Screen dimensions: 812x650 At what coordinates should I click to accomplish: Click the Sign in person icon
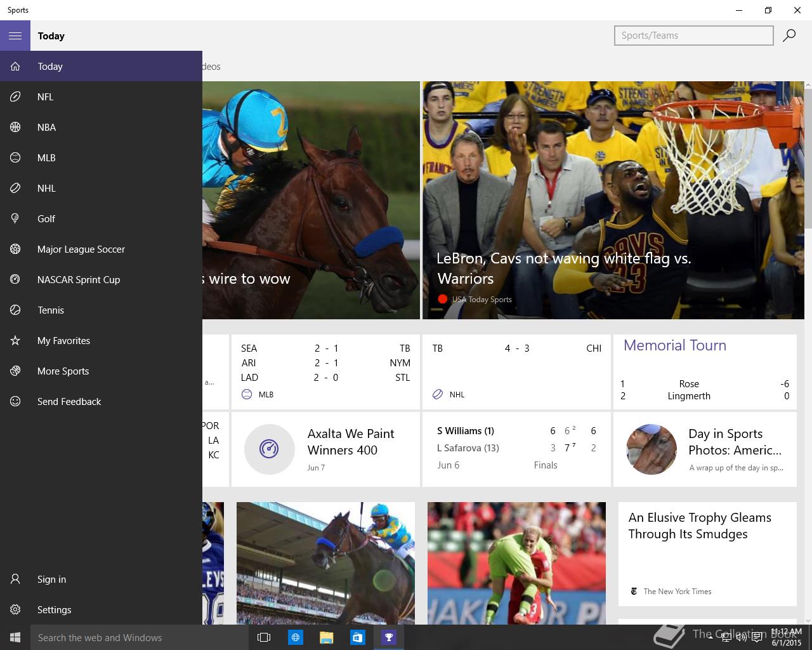(x=15, y=579)
